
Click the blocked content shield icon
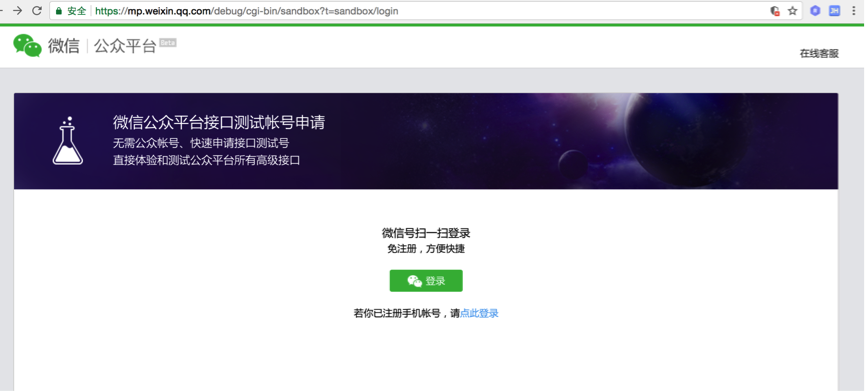click(x=775, y=11)
